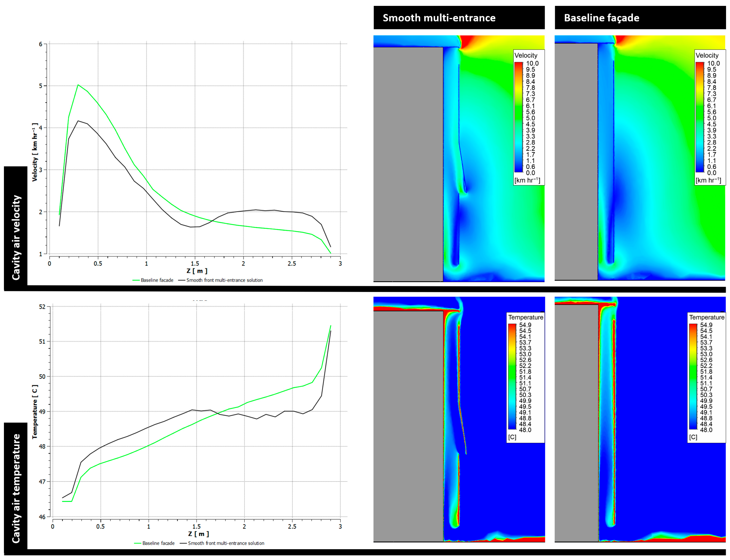Click the '46' tick on temperature y-axis
730x560 pixels.
point(42,517)
